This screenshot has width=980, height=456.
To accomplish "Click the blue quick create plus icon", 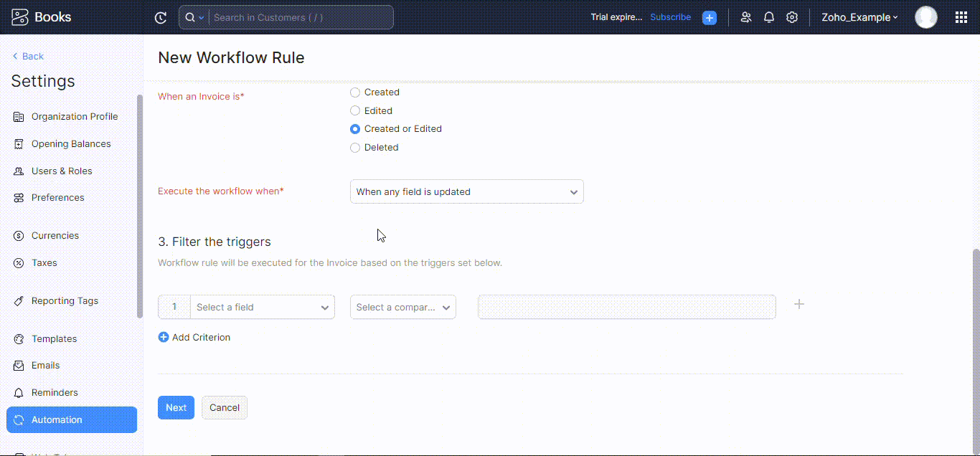I will tap(710, 18).
